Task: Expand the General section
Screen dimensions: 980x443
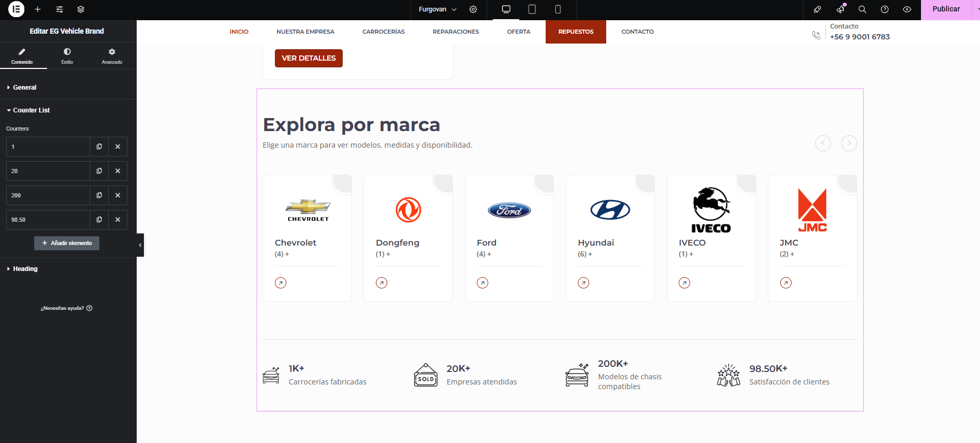Action: tap(68, 88)
